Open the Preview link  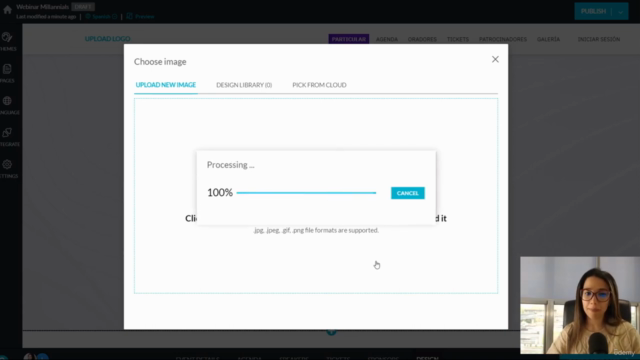(140, 16)
